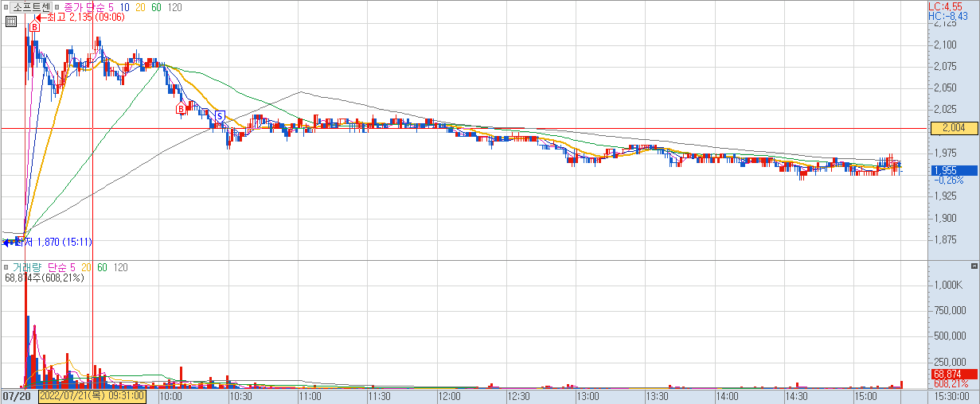Open the data grid table icon
Viewport: 980px width, 404px height.
pos(10,22)
